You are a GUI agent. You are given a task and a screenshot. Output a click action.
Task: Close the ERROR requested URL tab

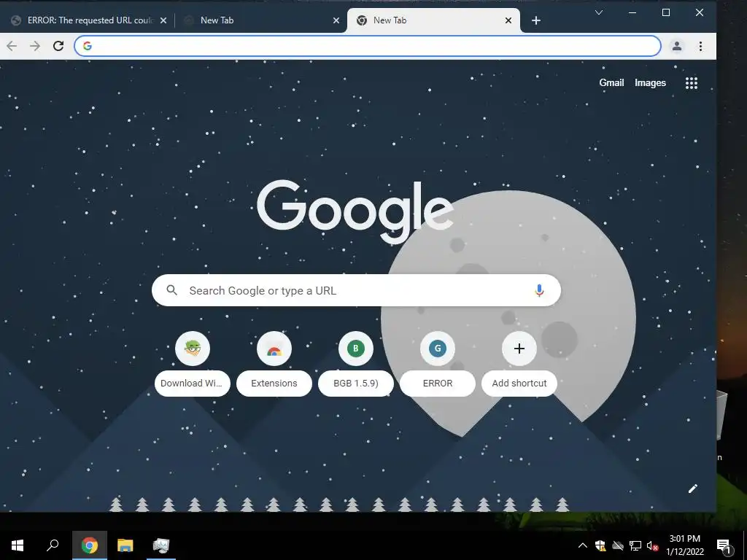pyautogui.click(x=163, y=20)
